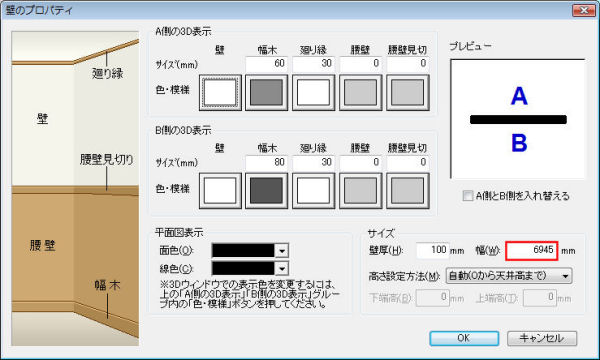Edit B側 廻り縁 size field showing 30
600x360 pixels.
(313, 162)
